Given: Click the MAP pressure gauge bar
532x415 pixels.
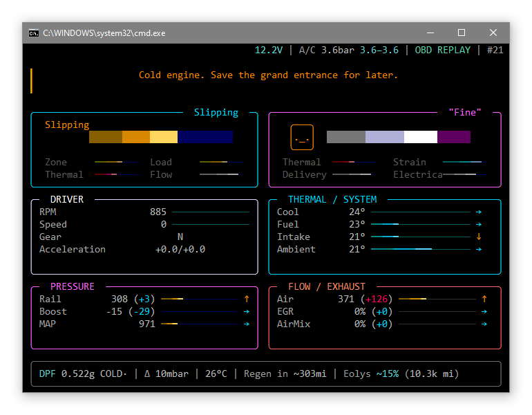Looking at the screenshot, I should (200, 324).
